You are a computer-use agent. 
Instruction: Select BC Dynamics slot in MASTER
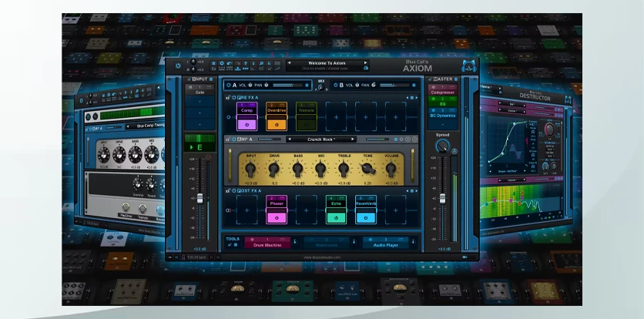(443, 113)
